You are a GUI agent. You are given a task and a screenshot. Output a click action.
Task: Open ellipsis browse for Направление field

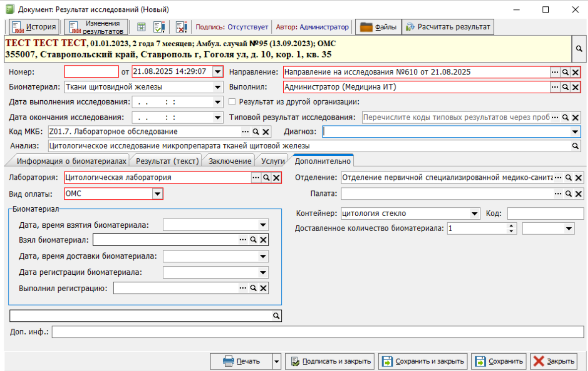[555, 72]
